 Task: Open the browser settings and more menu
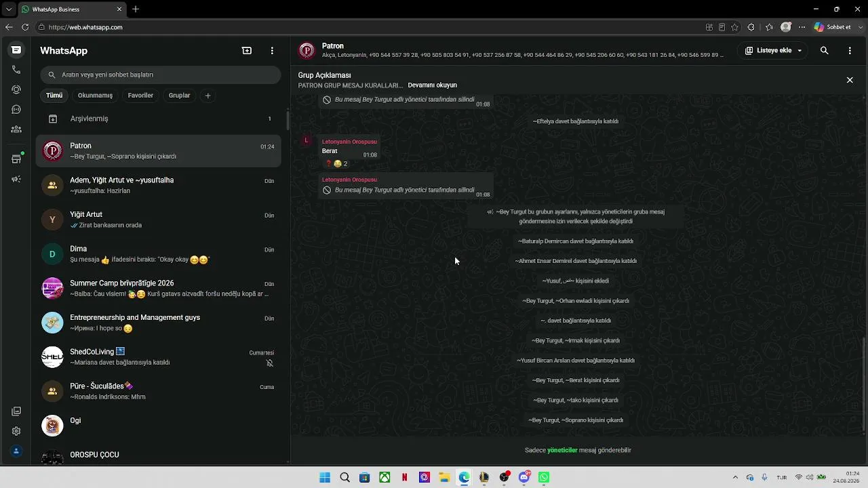802,27
